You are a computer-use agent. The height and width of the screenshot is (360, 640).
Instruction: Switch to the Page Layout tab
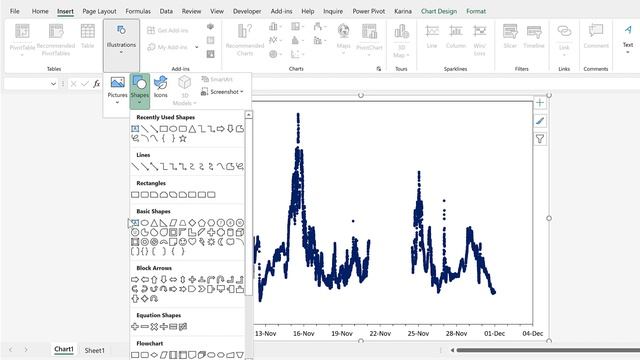coord(99,11)
